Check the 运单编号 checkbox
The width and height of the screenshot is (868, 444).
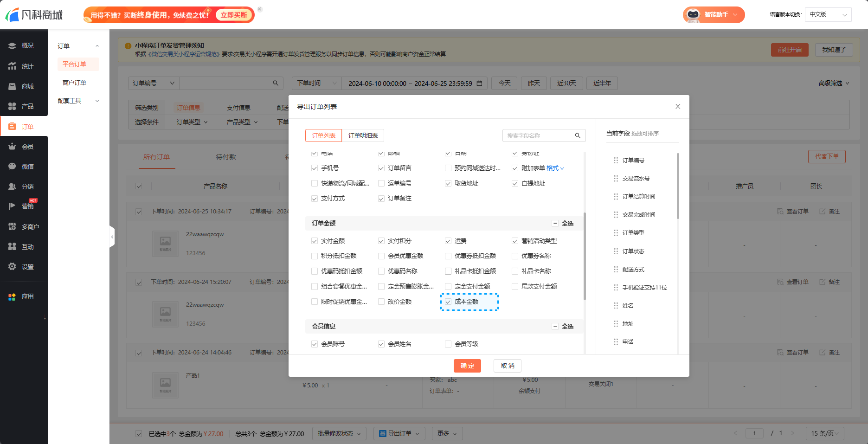[381, 183]
